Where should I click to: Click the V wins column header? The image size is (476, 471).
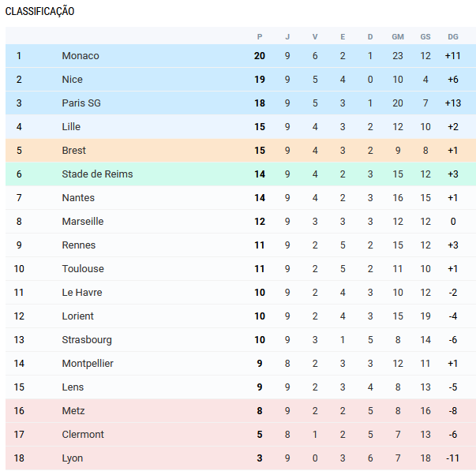pyautogui.click(x=315, y=37)
